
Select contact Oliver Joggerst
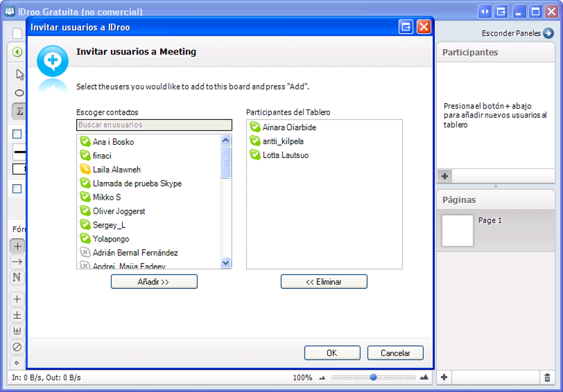coord(149,211)
